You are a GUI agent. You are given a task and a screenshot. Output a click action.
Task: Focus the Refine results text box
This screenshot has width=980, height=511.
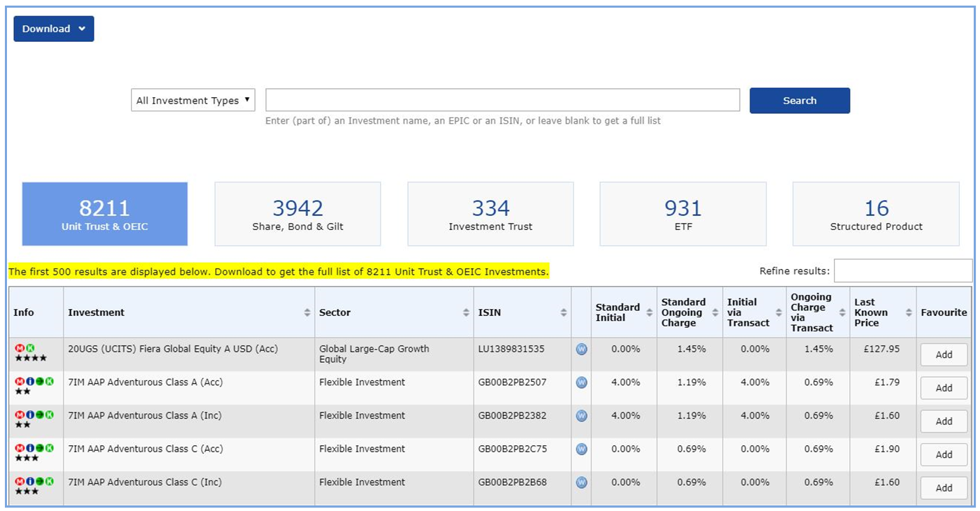pyautogui.click(x=902, y=271)
